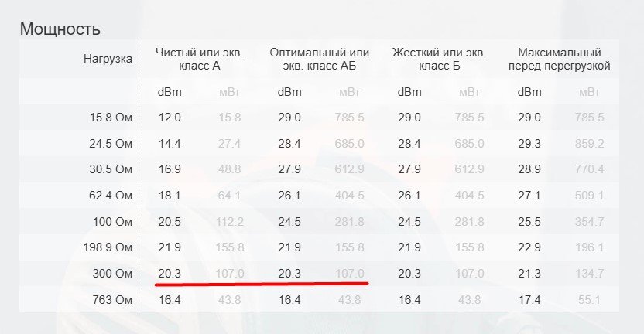Viewport: 644px width, 334px height.
Task: Click the 12.0 dBm value for 15.8 Ом
Action: [170, 118]
